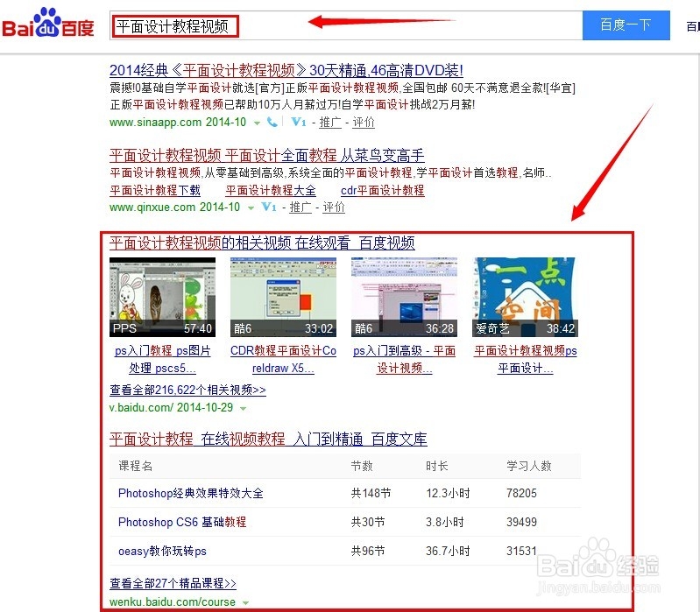
Task: Open the 平面设计教程下载 sublink
Action: click(155, 191)
